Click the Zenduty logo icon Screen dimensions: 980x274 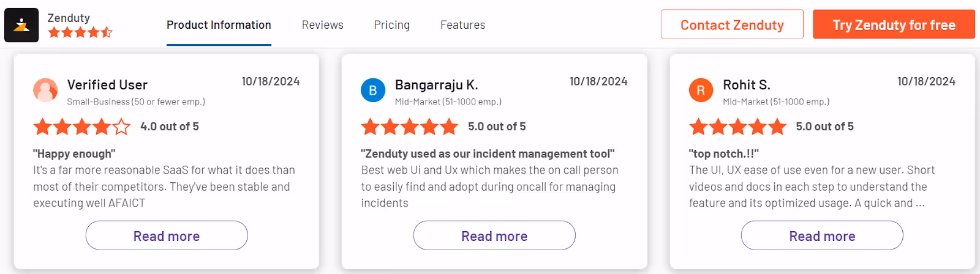tap(21, 25)
